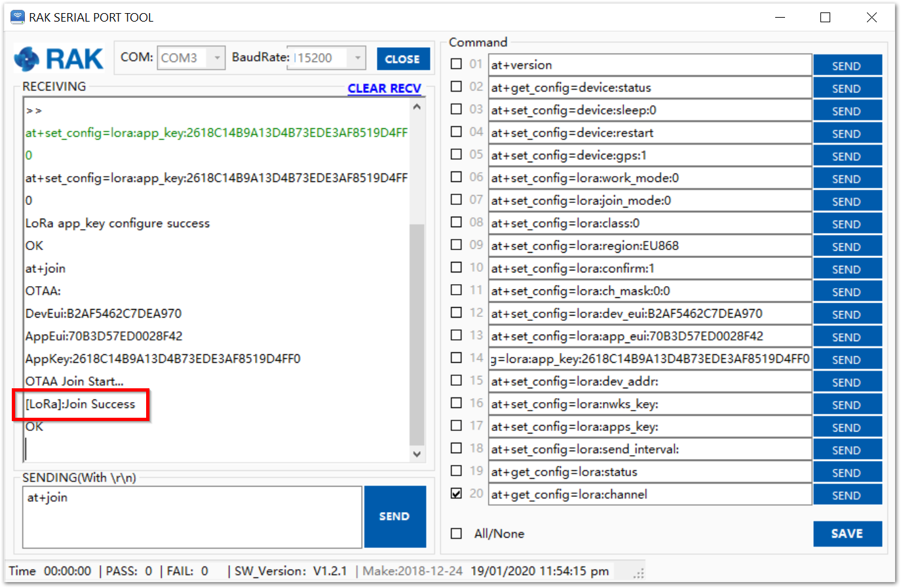
Task: Click the lora:send_interval: command field
Action: click(x=650, y=449)
